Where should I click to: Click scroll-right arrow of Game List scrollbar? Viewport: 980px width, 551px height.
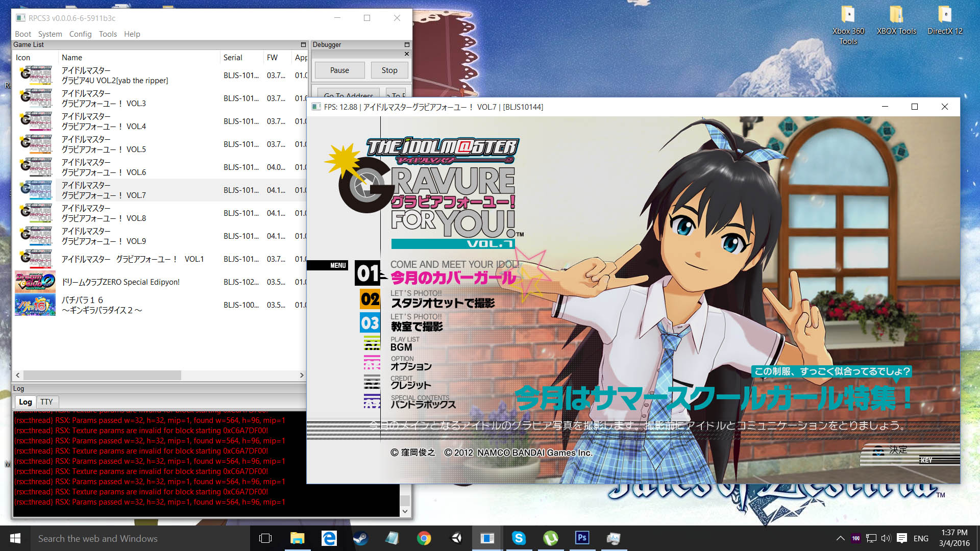tap(302, 375)
